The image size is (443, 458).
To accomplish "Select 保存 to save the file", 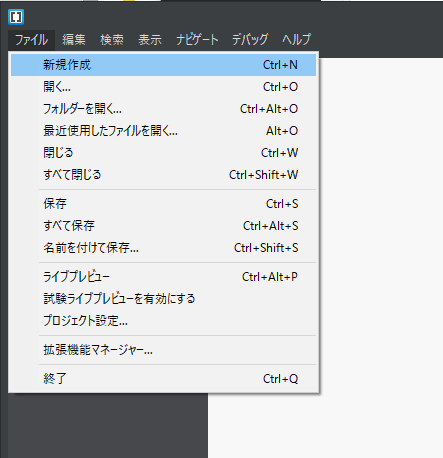I will [163, 204].
